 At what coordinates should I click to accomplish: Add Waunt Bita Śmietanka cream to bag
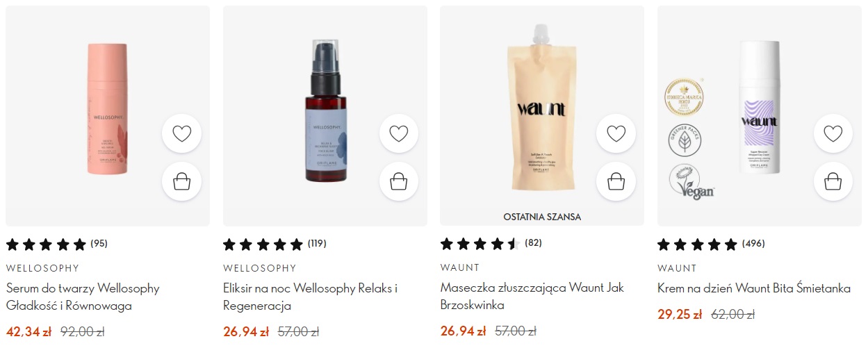(x=833, y=182)
